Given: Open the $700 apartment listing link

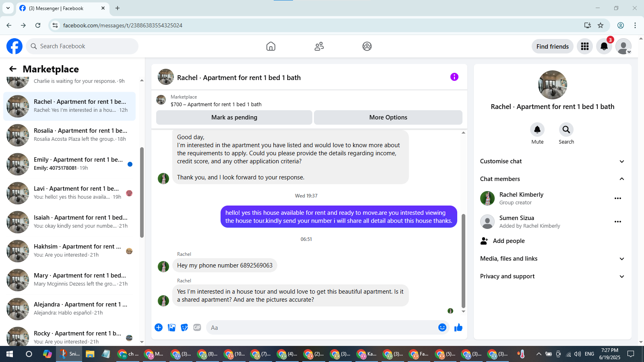Looking at the screenshot, I should point(216,104).
